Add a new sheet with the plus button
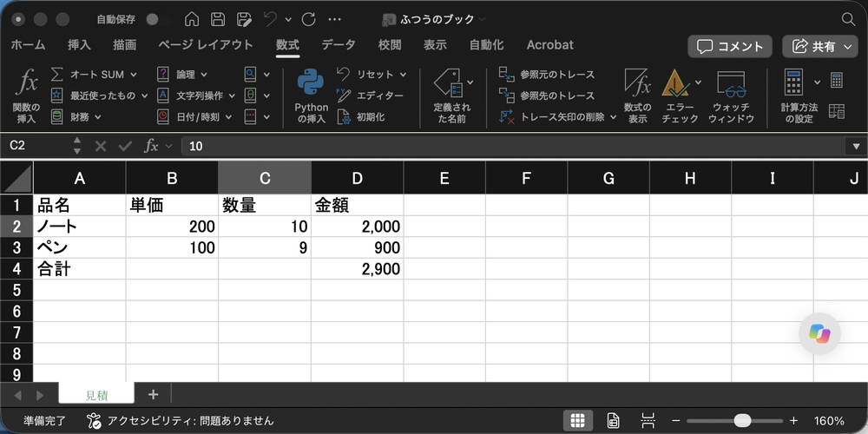The image size is (868, 434). click(154, 394)
